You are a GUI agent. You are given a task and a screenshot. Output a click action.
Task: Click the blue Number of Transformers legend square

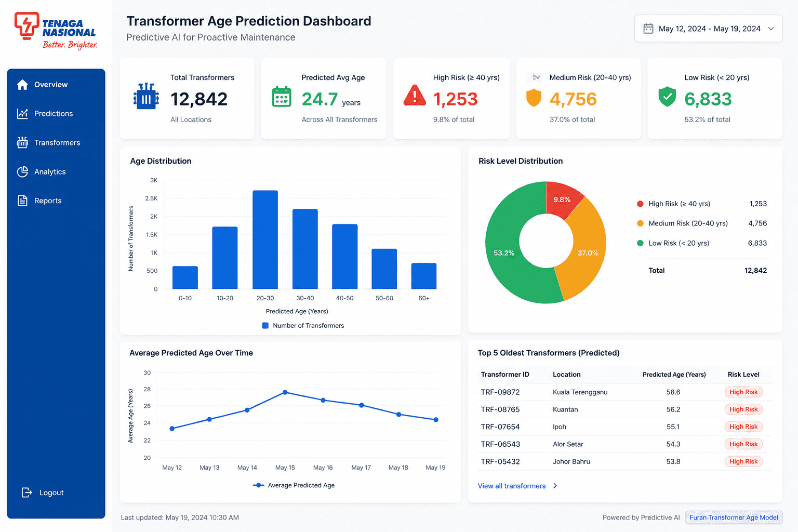[265, 326]
